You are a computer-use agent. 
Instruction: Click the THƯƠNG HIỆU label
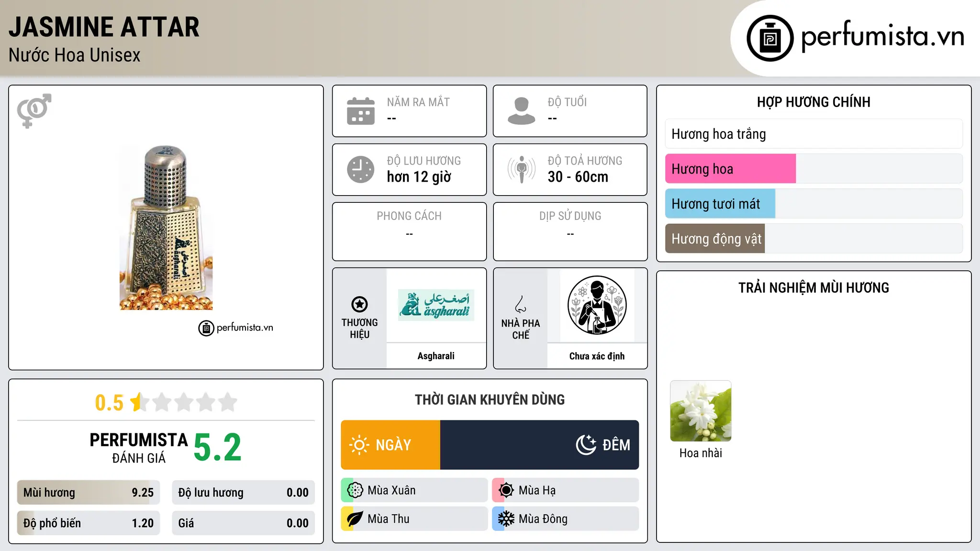359,329
